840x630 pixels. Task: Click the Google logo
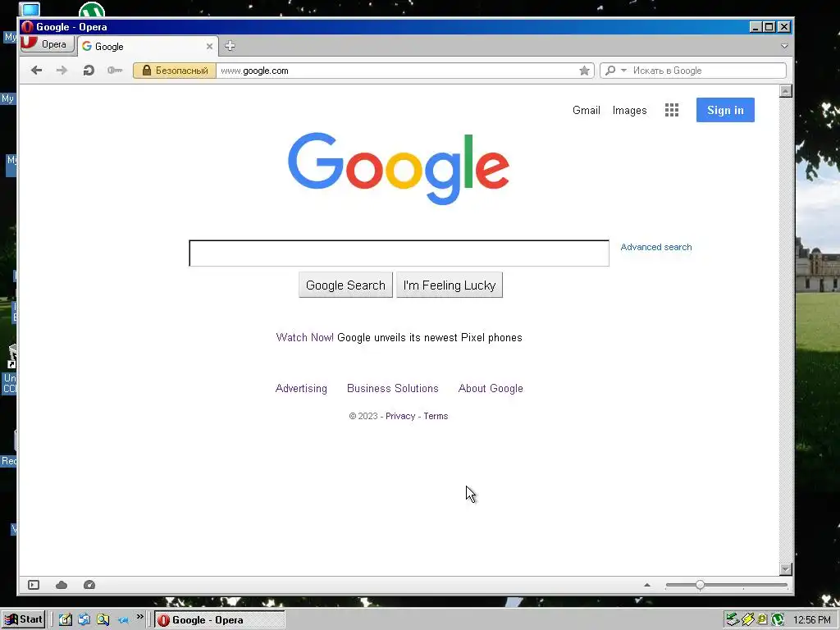coord(398,168)
